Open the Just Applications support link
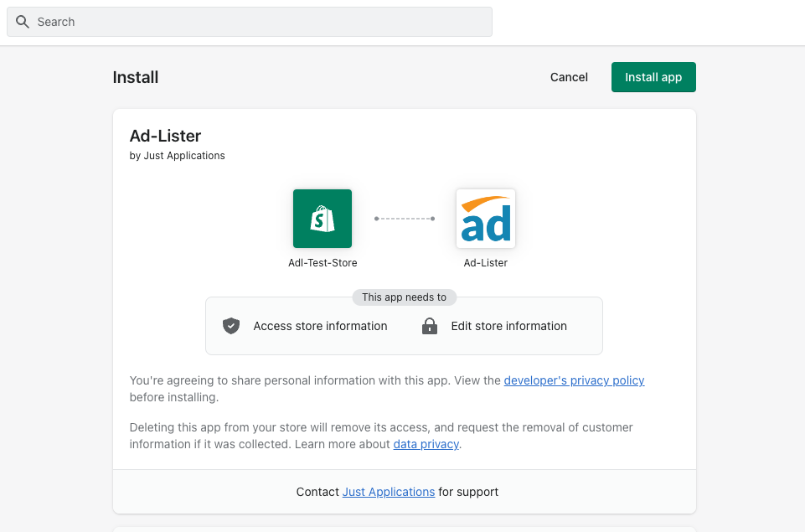This screenshot has width=805, height=532. [389, 492]
